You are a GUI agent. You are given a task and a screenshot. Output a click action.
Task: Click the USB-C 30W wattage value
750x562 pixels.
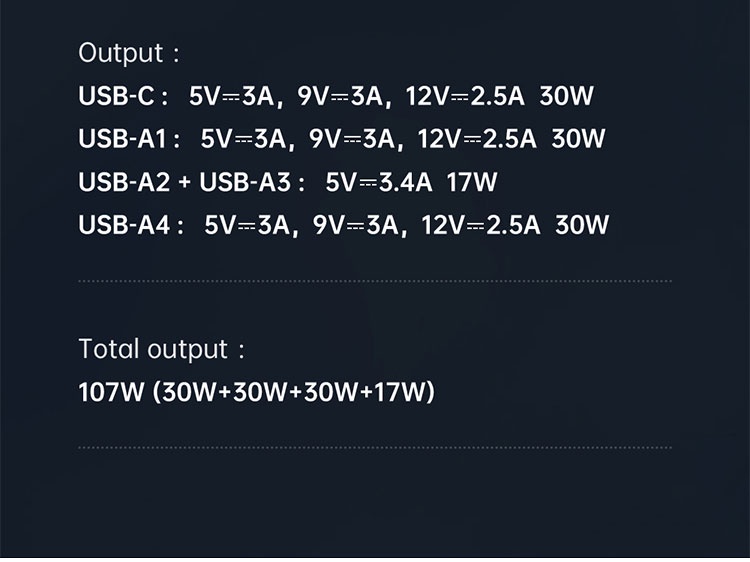tap(566, 96)
